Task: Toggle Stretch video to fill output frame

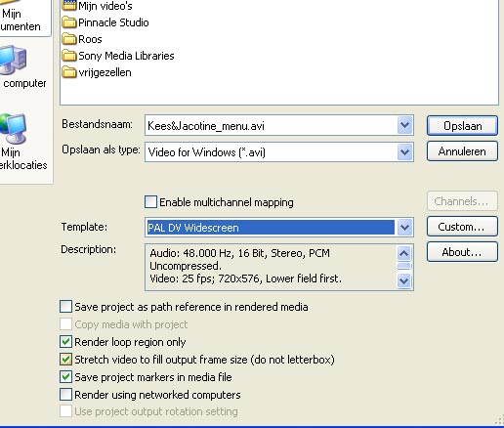Action: coord(65,360)
